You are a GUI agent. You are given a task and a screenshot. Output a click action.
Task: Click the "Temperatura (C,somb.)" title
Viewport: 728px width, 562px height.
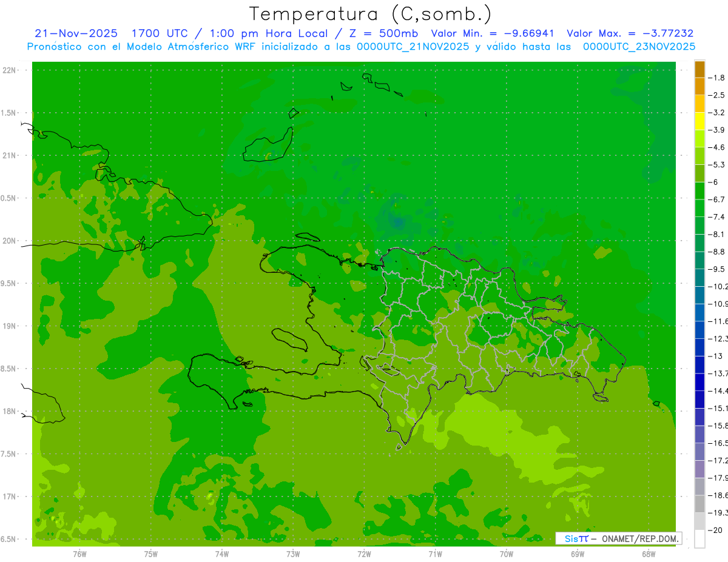(x=371, y=14)
